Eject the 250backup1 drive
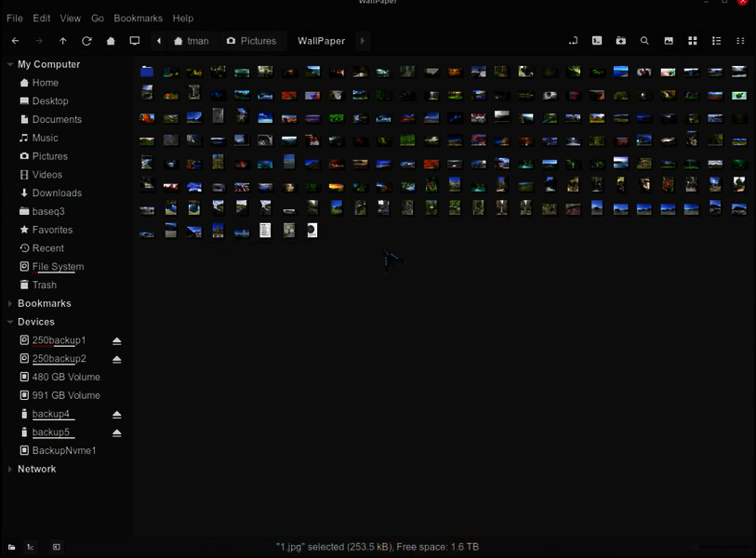 click(116, 341)
